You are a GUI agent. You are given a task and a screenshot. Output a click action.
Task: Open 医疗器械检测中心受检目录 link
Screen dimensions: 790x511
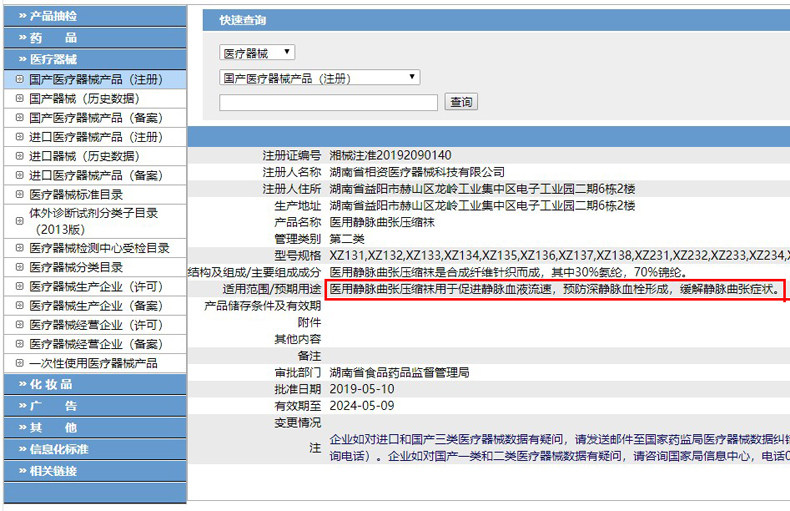pyautogui.click(x=99, y=247)
